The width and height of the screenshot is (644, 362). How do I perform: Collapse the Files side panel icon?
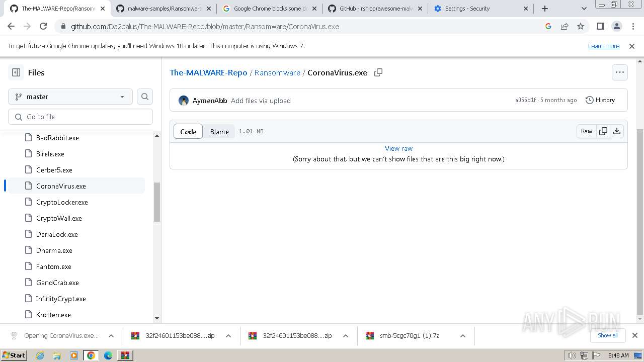point(16,72)
